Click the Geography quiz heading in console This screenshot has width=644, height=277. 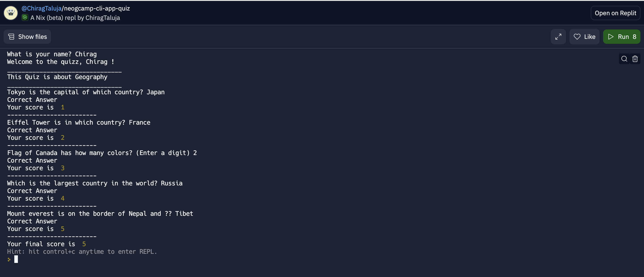point(57,77)
